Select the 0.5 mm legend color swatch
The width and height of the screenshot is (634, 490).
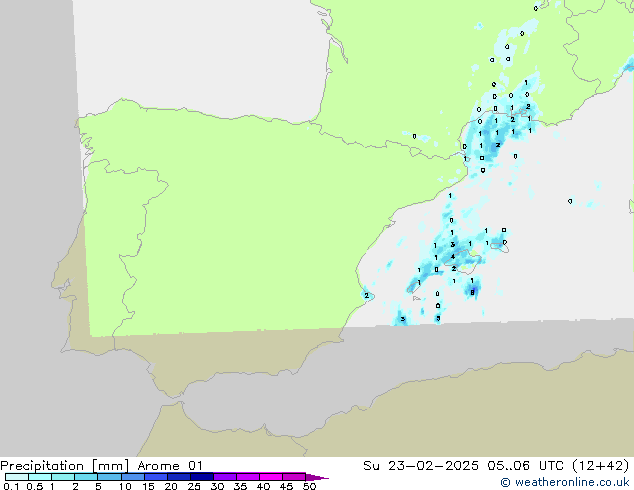point(40,477)
